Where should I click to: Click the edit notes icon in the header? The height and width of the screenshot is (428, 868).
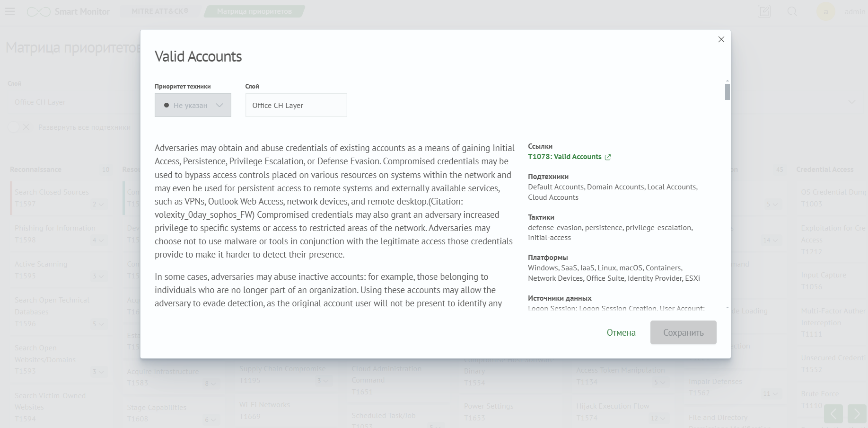764,11
